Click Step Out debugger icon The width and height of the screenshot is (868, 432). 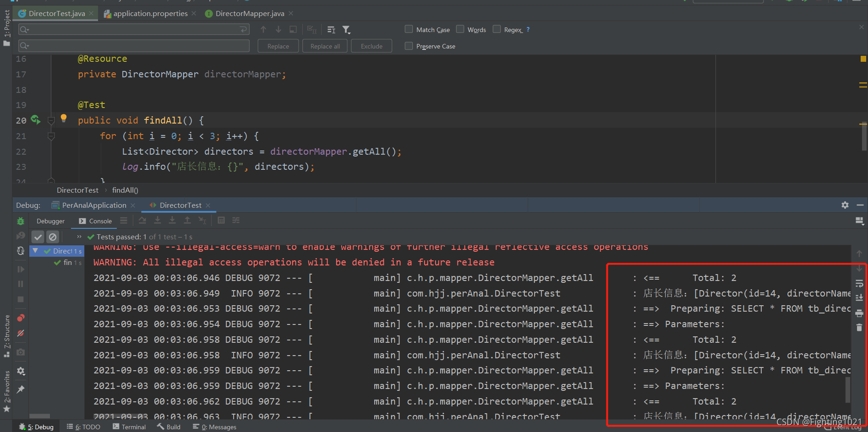tap(187, 221)
